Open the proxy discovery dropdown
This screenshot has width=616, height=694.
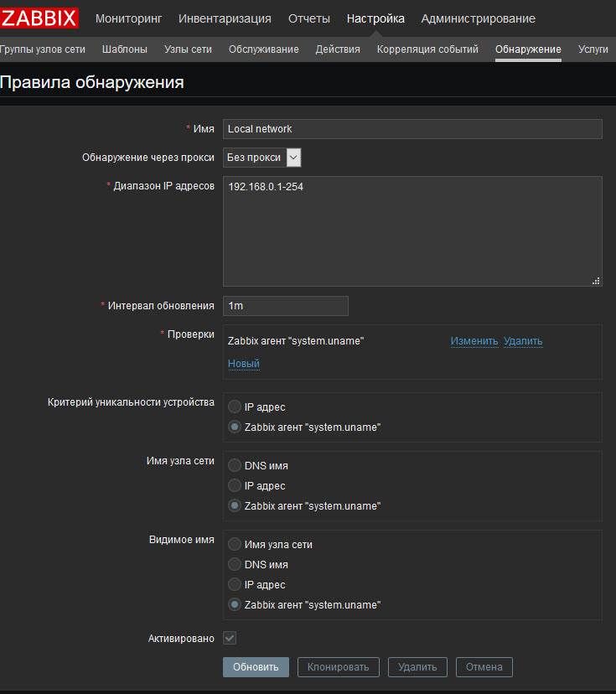coord(261,158)
